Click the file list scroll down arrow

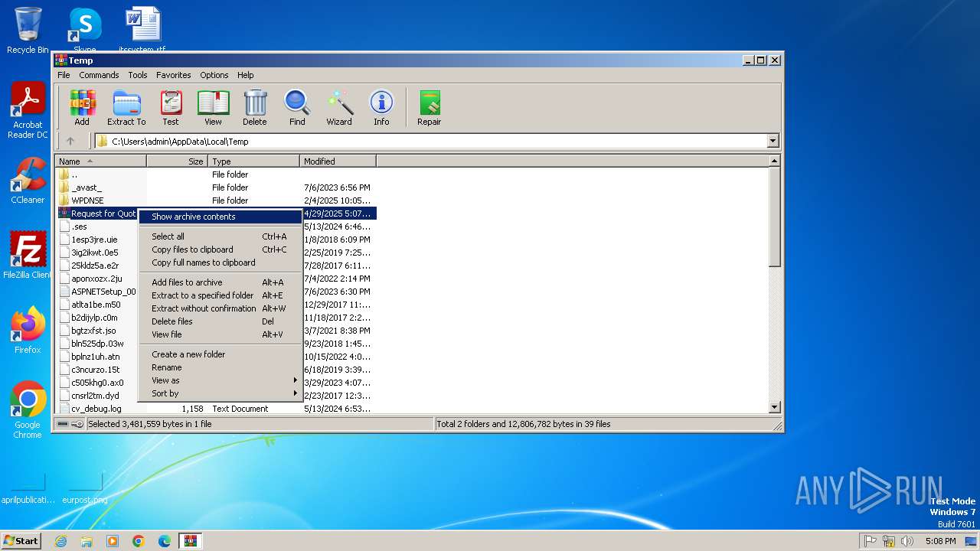point(774,407)
